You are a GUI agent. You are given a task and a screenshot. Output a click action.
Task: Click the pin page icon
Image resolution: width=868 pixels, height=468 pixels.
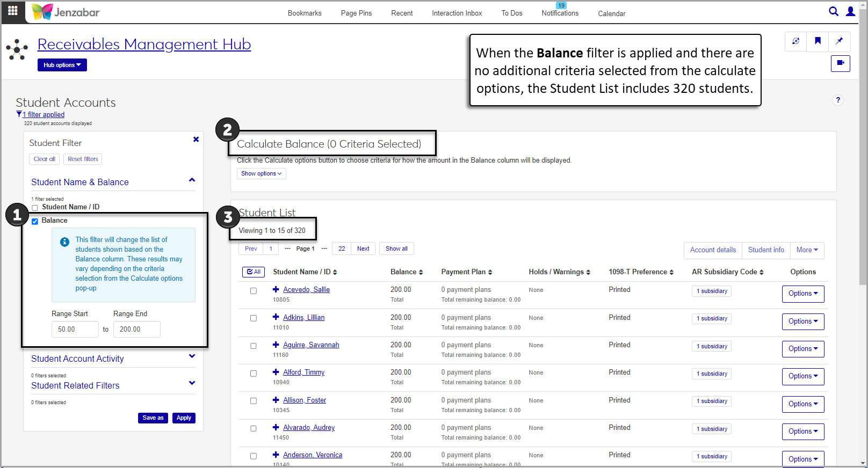(x=839, y=41)
